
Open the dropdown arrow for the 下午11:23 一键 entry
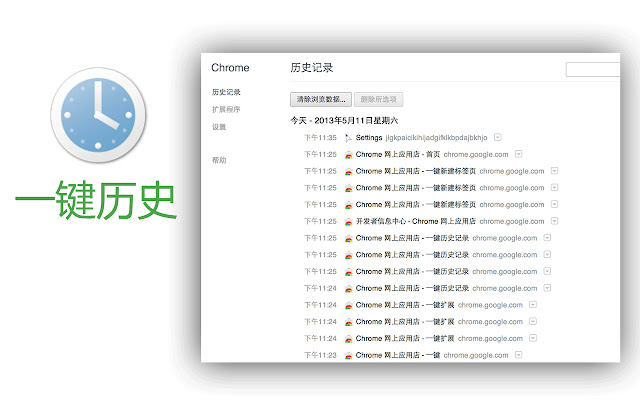(x=518, y=355)
